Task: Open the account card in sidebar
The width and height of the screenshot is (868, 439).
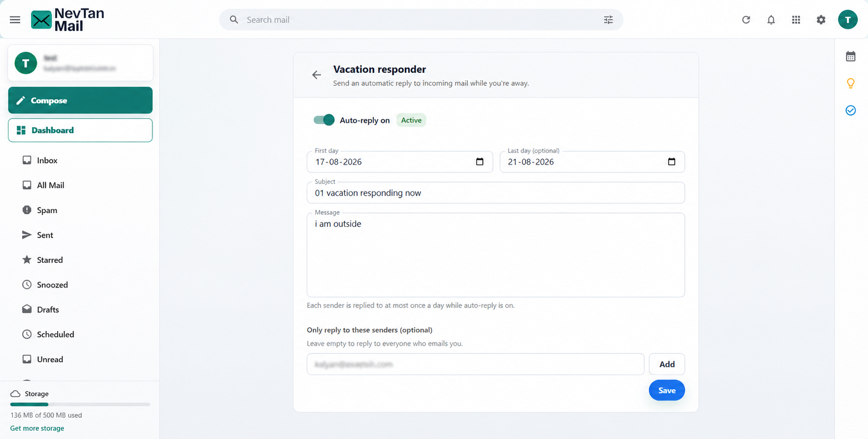Action: 80,63
